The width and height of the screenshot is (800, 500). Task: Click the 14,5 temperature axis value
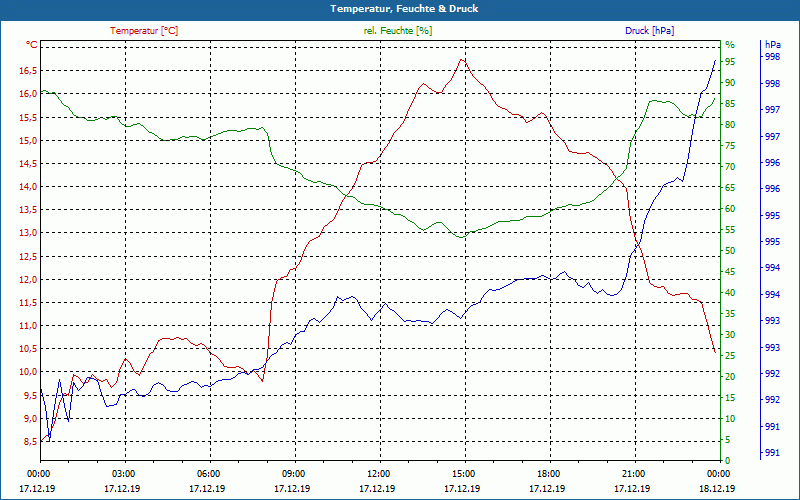(x=28, y=164)
